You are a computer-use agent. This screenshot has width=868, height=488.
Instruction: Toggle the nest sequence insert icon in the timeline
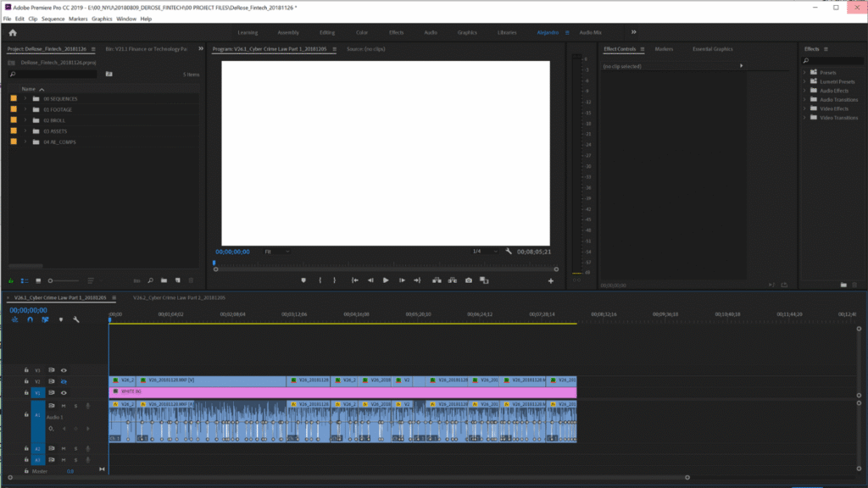(15, 319)
